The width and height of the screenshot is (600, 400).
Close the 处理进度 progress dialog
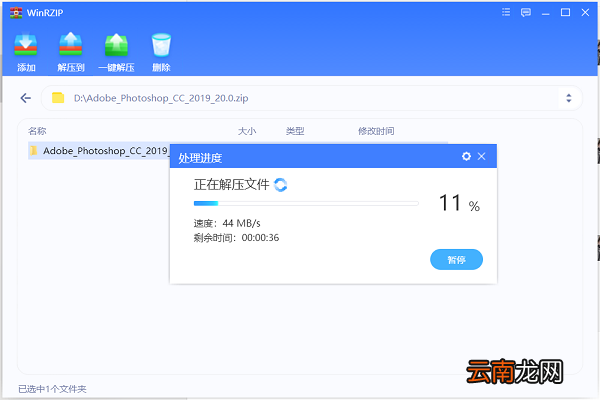[482, 156]
